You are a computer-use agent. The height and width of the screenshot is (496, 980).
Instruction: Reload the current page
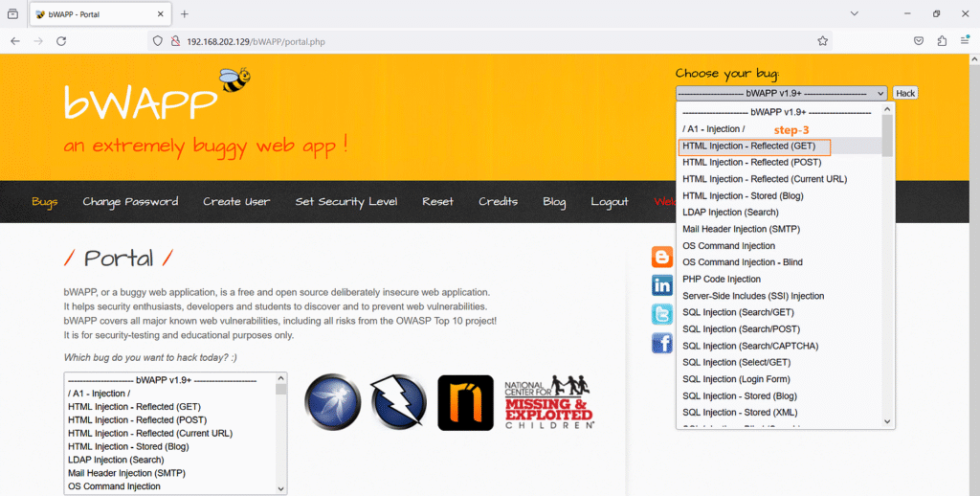(x=61, y=41)
